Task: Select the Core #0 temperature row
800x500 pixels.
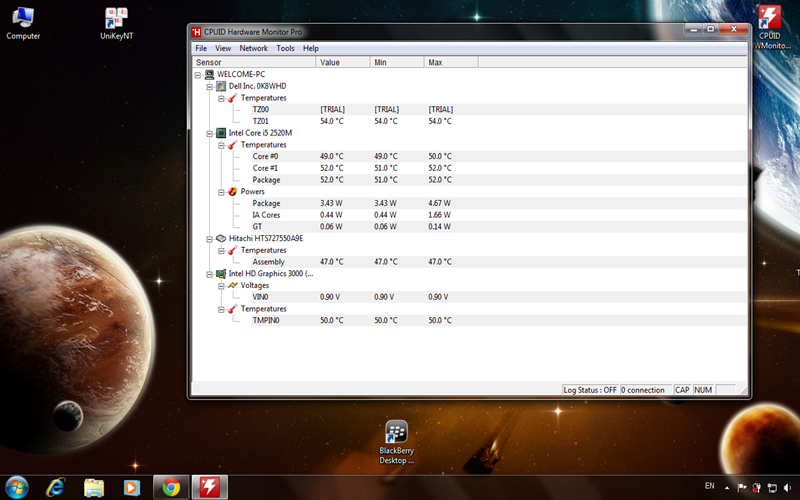Action: point(499,157)
